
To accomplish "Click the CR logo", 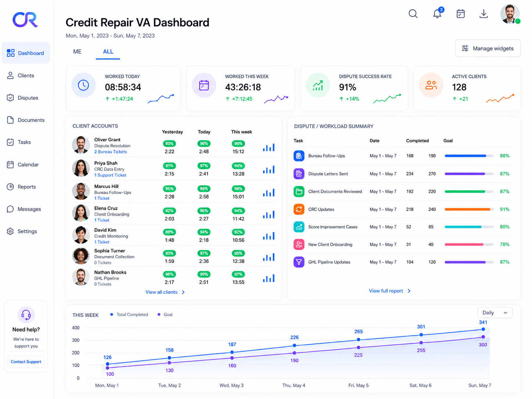I will click(x=25, y=20).
